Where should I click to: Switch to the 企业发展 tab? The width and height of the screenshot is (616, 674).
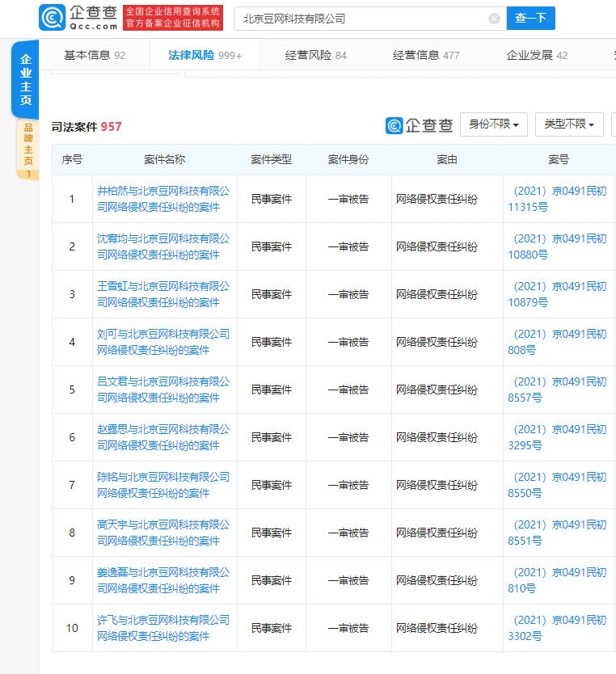click(537, 56)
